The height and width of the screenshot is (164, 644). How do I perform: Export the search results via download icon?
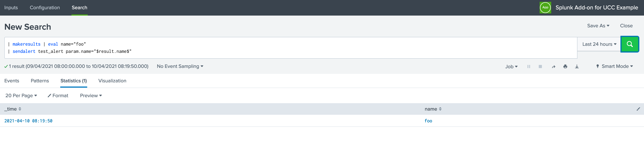click(x=577, y=66)
